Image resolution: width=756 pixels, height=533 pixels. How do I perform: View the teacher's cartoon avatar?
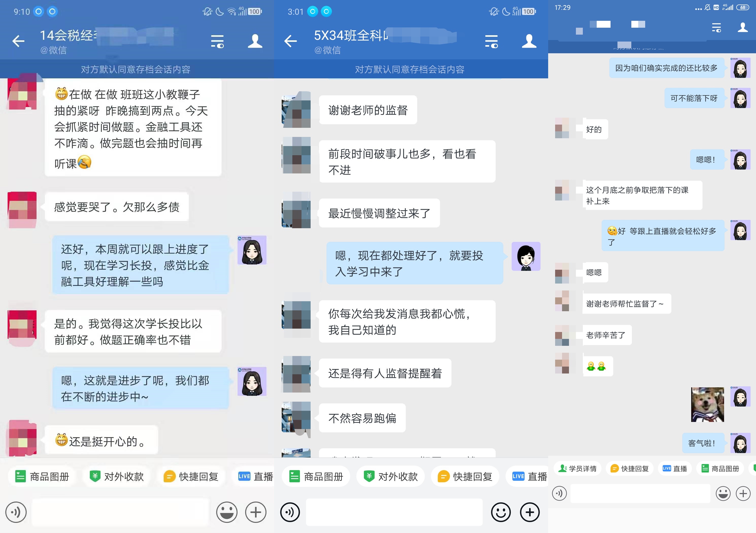tap(252, 250)
